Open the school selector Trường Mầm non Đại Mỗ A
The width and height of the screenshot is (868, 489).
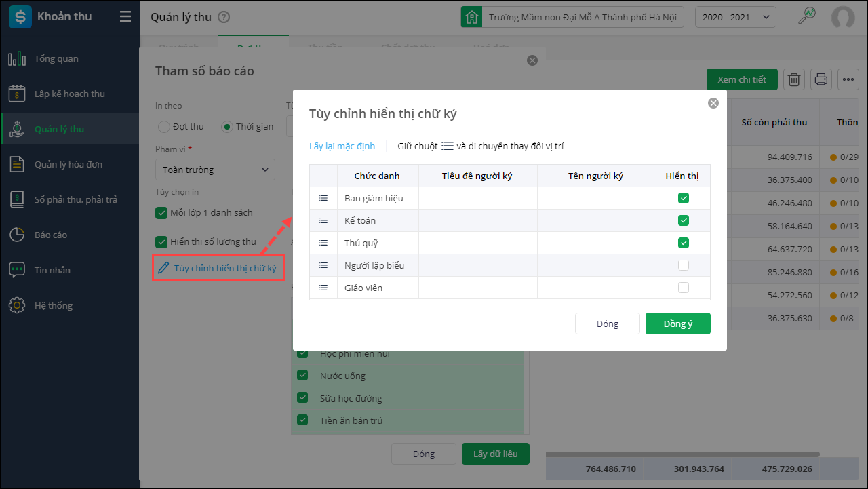coord(572,18)
